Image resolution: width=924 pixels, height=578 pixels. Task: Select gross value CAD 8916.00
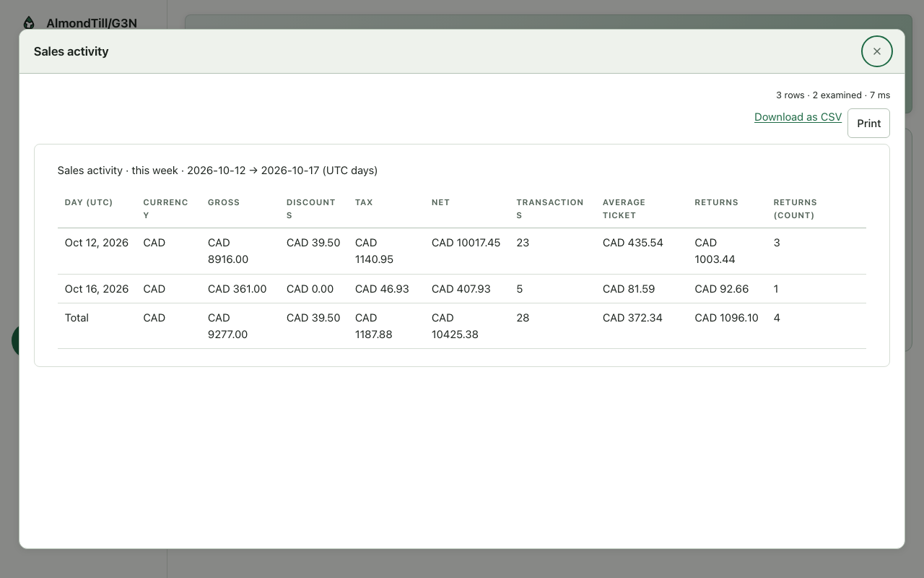click(228, 251)
